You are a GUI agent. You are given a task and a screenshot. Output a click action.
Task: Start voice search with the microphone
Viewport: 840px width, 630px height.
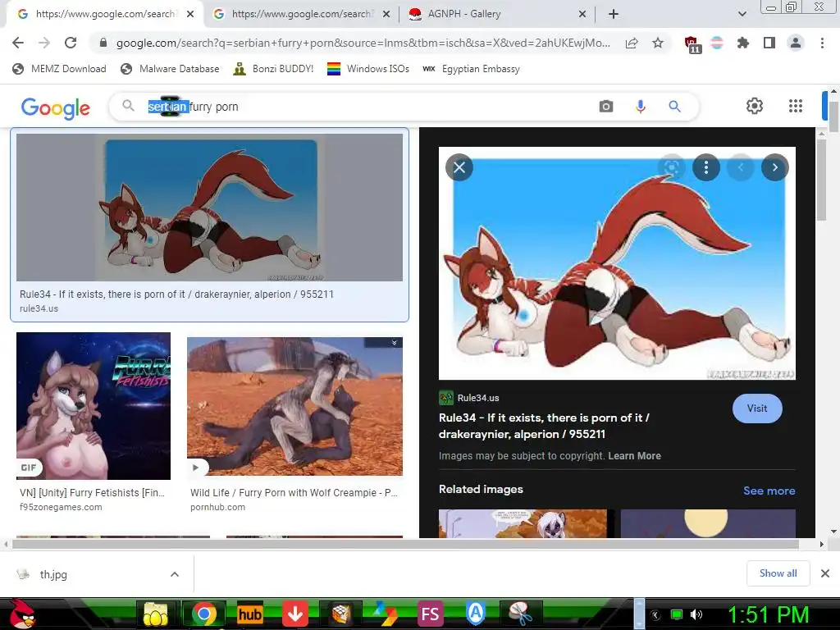640,107
